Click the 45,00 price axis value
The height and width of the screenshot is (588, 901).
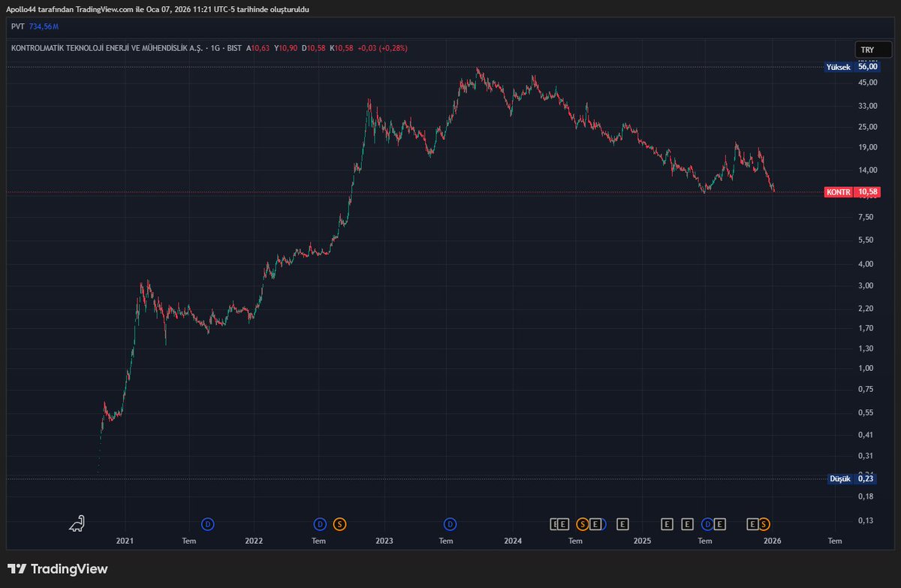tap(867, 83)
